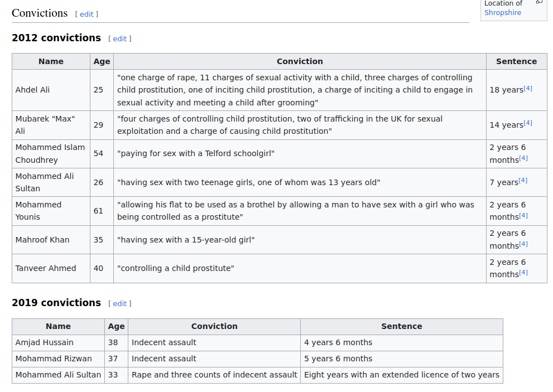Image resolution: width=553 pixels, height=392 pixels.
Task: Select the name cell Mohammed Younis
Action: (x=51, y=211)
